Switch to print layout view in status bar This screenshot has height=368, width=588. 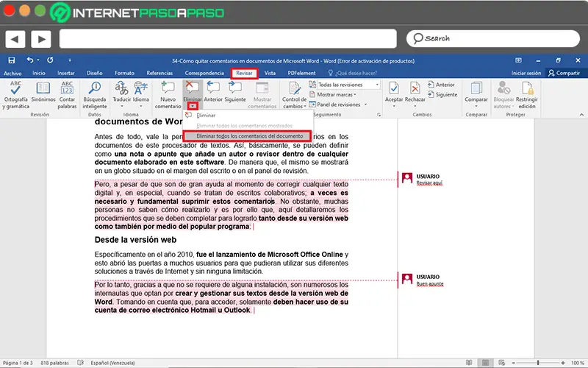[485, 363]
